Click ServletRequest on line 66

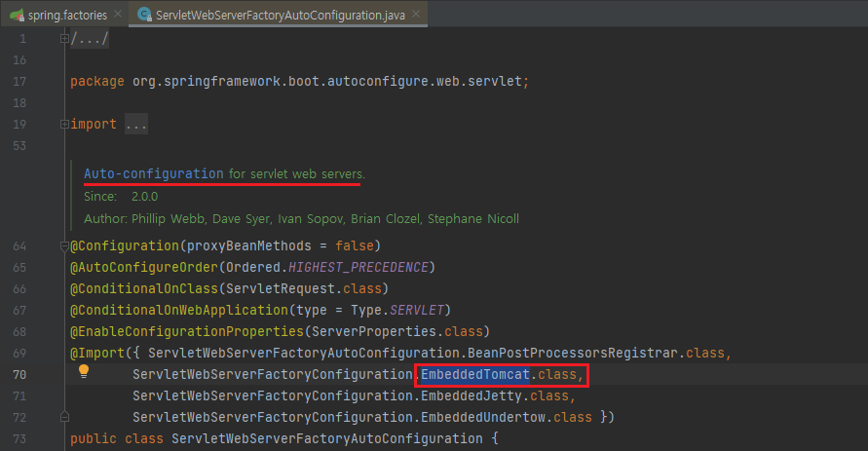pos(281,289)
